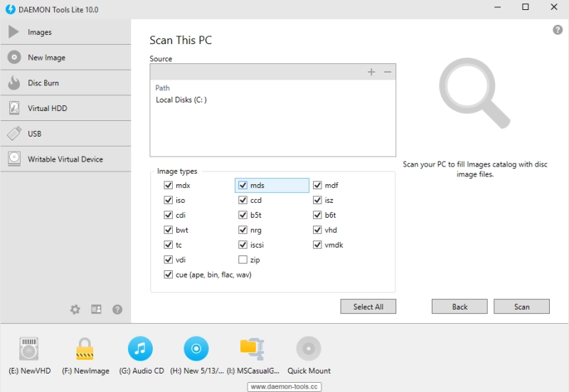The image size is (569, 392).
Task: Uncheck the nrg image type
Action: (243, 230)
